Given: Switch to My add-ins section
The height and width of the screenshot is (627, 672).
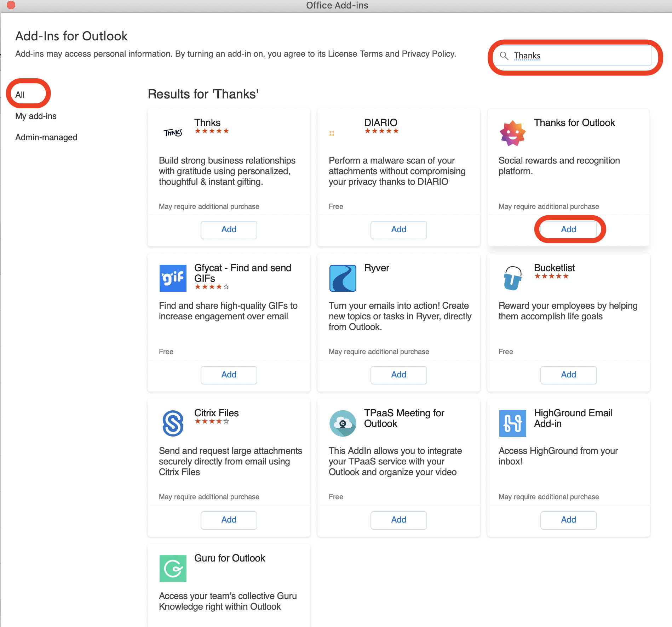Looking at the screenshot, I should point(36,116).
